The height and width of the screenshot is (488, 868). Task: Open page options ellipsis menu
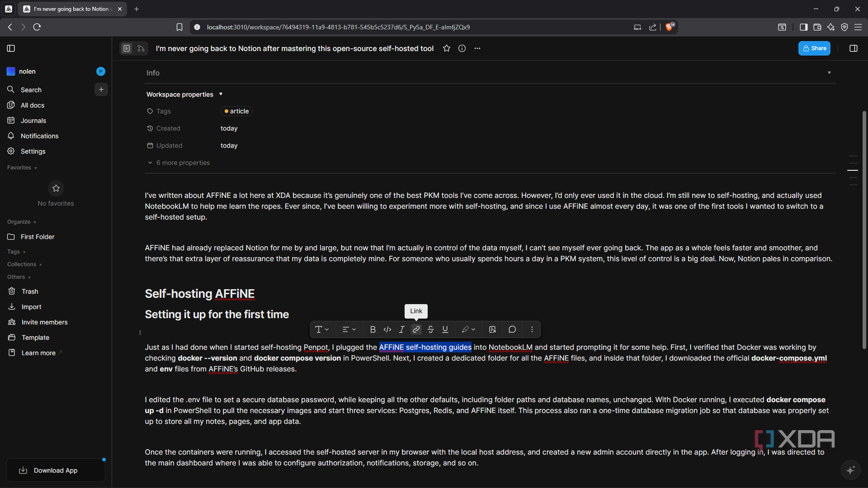[477, 48]
